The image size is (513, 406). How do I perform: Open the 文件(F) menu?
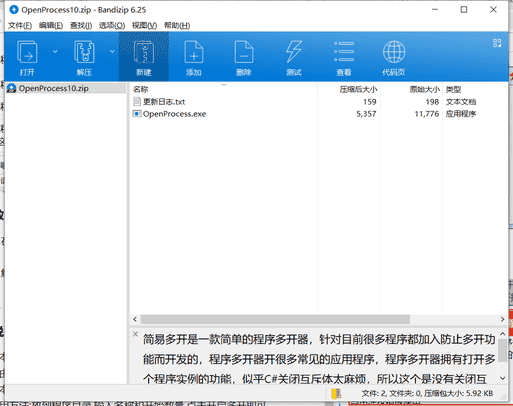coord(20,25)
